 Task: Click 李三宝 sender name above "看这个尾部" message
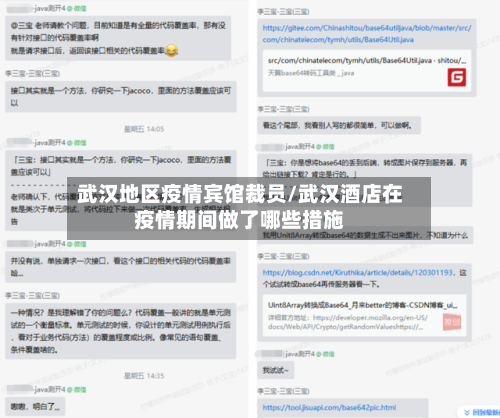(283, 109)
